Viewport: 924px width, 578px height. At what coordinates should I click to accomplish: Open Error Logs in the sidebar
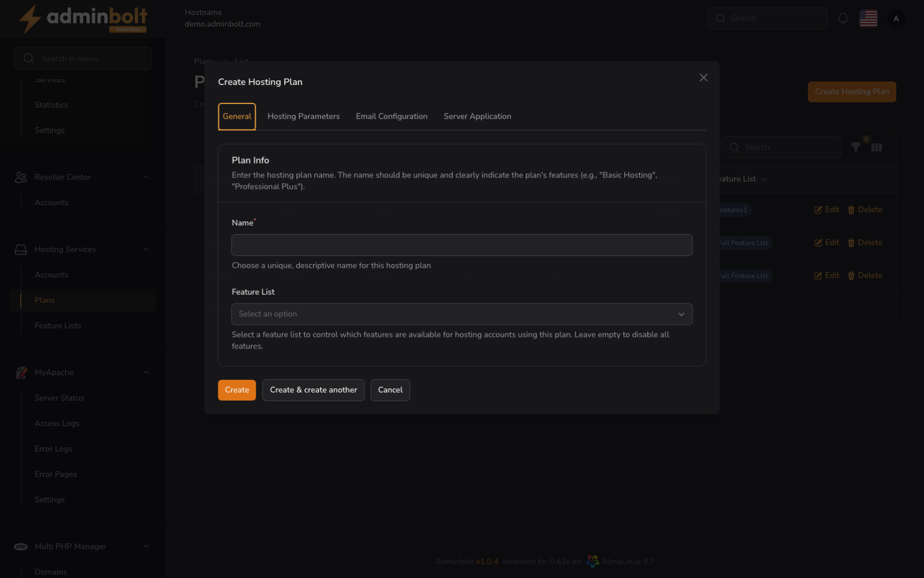[53, 449]
